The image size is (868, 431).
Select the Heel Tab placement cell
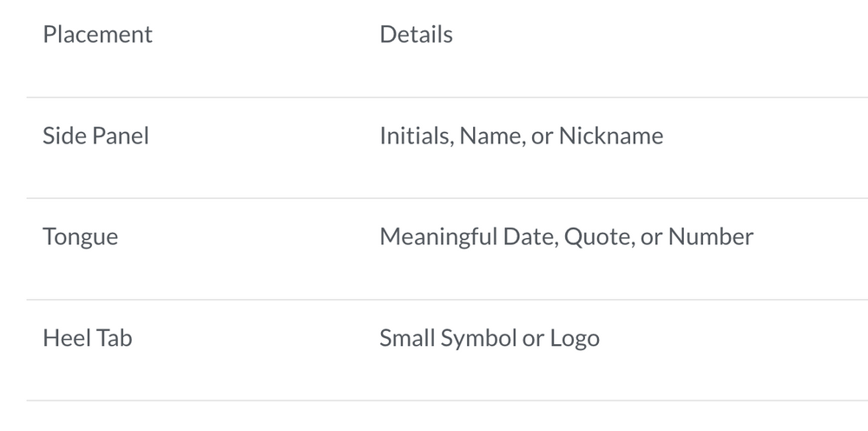click(87, 338)
